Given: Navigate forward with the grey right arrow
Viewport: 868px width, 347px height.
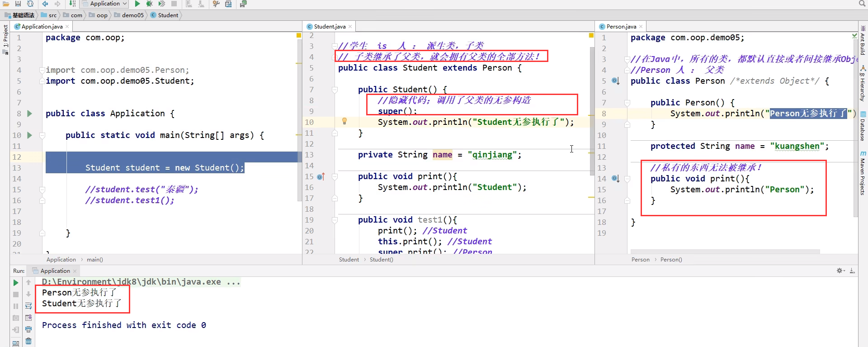Looking at the screenshot, I should click(x=57, y=4).
